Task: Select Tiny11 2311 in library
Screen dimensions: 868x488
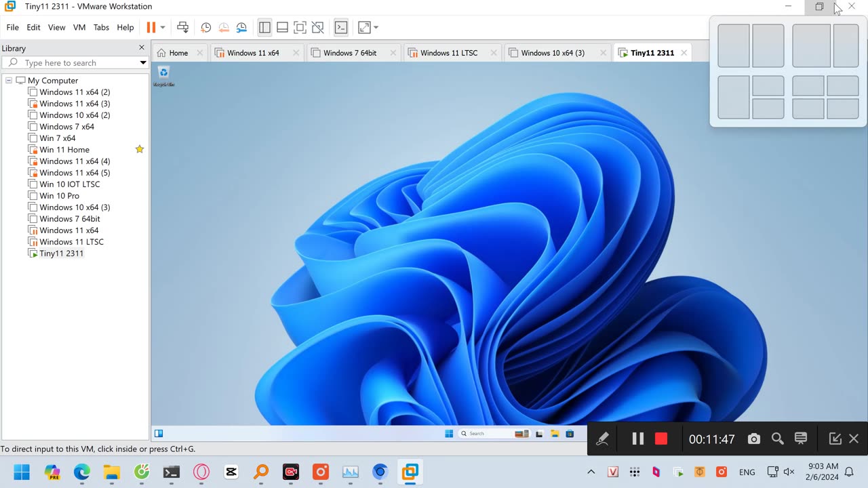Action: click(x=61, y=253)
